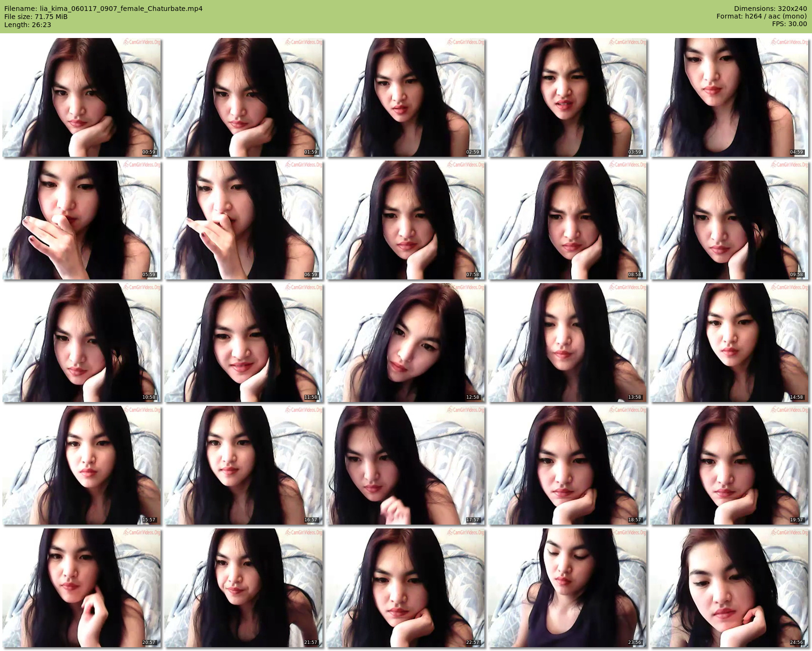812x651 pixels.
Task: Open the thumbnail at 04:59
Action: point(729,97)
